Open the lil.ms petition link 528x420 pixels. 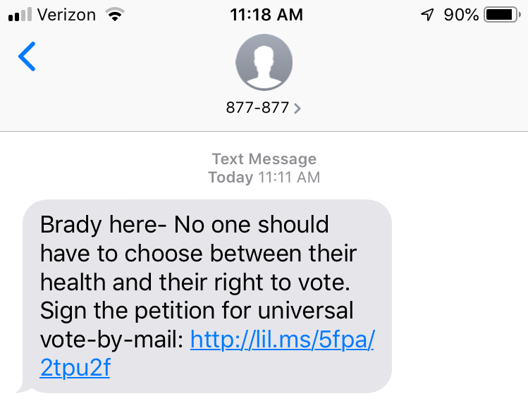click(282, 340)
